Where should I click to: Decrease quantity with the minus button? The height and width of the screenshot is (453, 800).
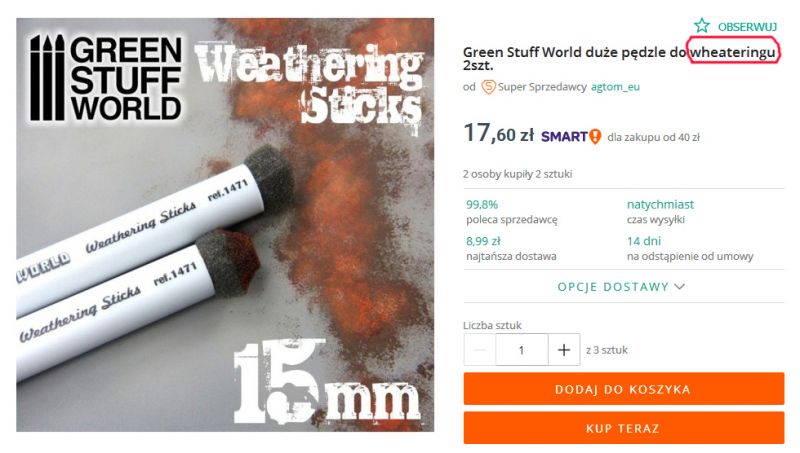(480, 350)
